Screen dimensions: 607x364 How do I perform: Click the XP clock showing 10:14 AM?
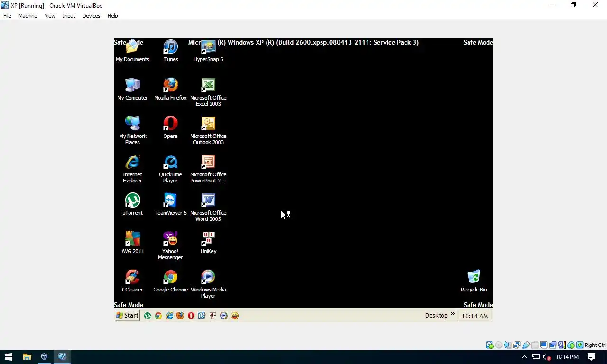point(475,316)
